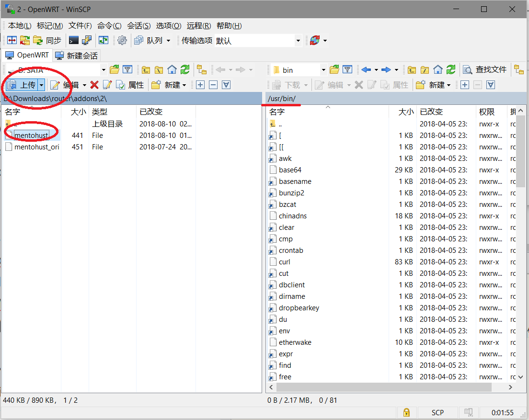Select the mentohust_ori file in local panel
The image size is (529, 420).
(x=36, y=147)
